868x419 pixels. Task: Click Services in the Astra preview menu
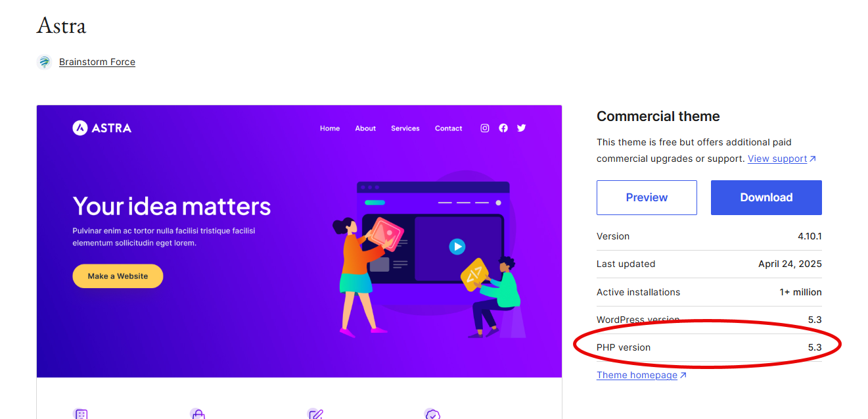(405, 128)
